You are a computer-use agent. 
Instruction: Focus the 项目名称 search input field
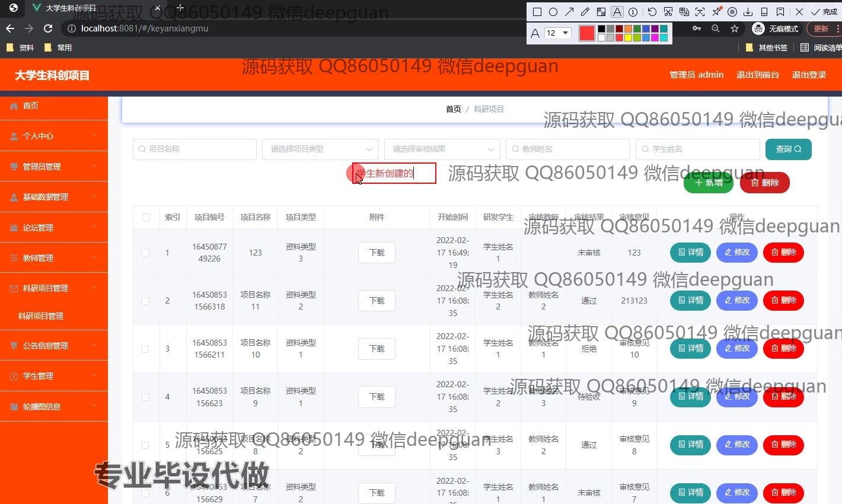pyautogui.click(x=194, y=149)
